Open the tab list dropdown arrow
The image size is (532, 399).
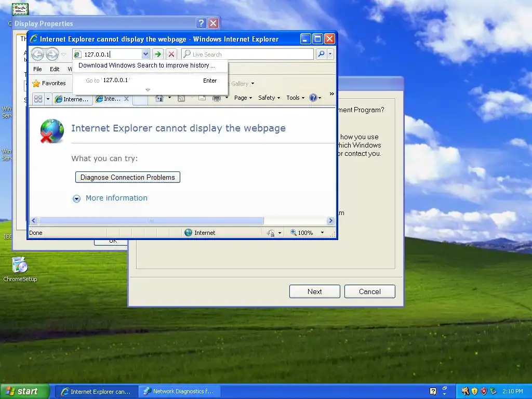tap(48, 99)
